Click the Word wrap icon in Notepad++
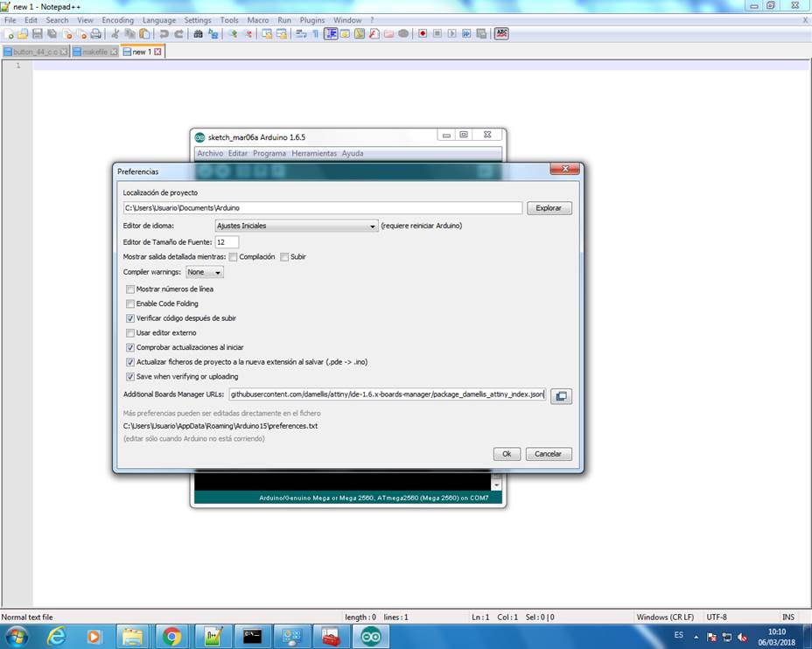Viewport: 812px width, 649px height. (301, 34)
